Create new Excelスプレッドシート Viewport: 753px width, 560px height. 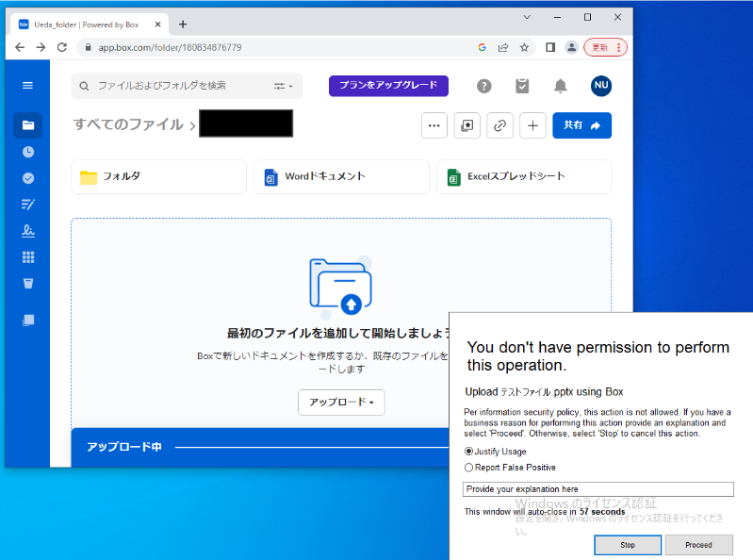523,176
